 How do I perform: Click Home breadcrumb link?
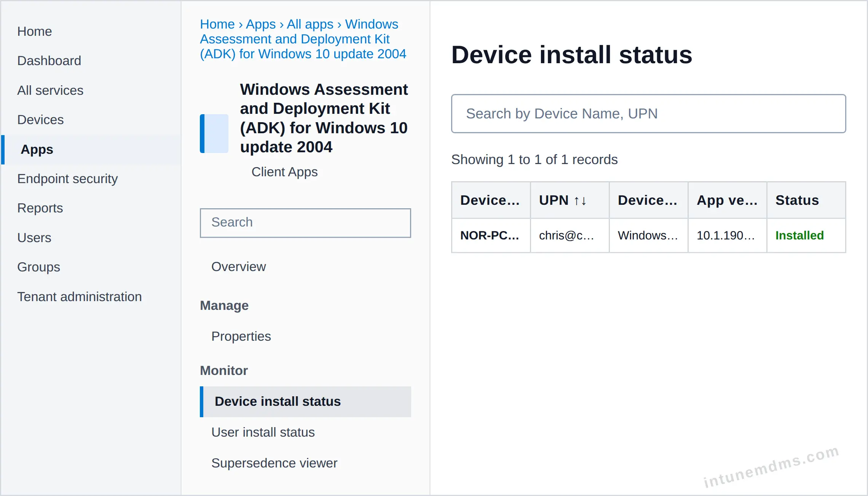click(217, 24)
